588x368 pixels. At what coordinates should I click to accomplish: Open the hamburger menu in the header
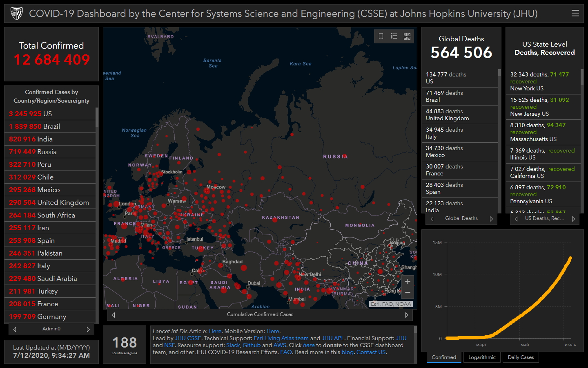[x=575, y=13]
